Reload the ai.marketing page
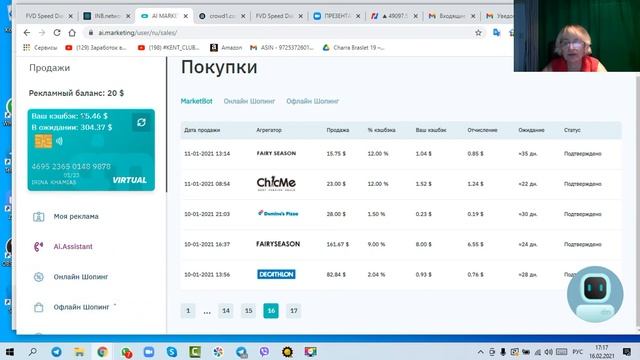Viewport: 640px width, 360px height. pos(57,33)
